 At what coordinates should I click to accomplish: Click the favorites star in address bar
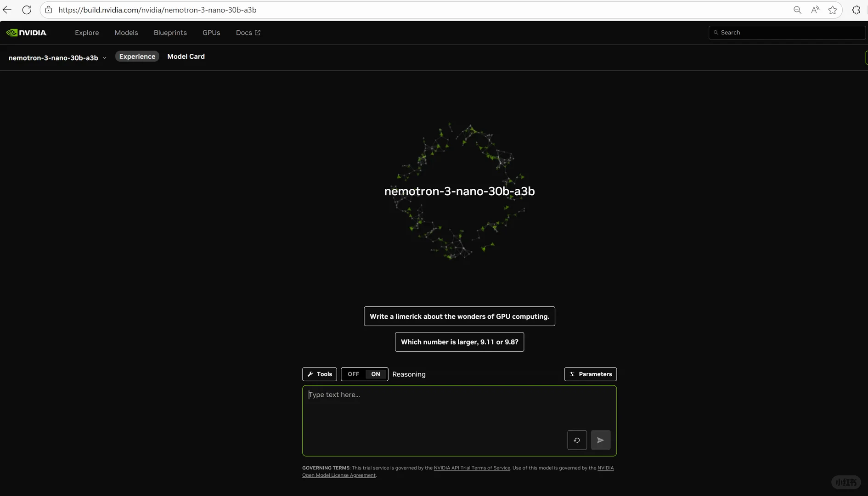tap(833, 9)
